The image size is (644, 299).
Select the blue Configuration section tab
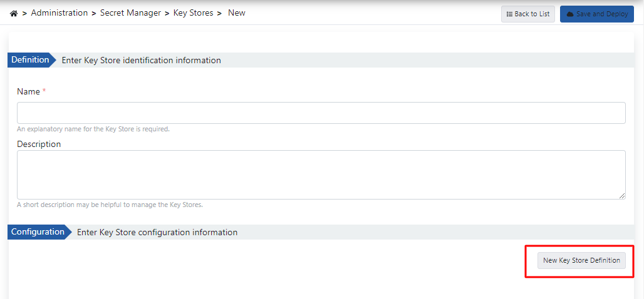(x=38, y=232)
